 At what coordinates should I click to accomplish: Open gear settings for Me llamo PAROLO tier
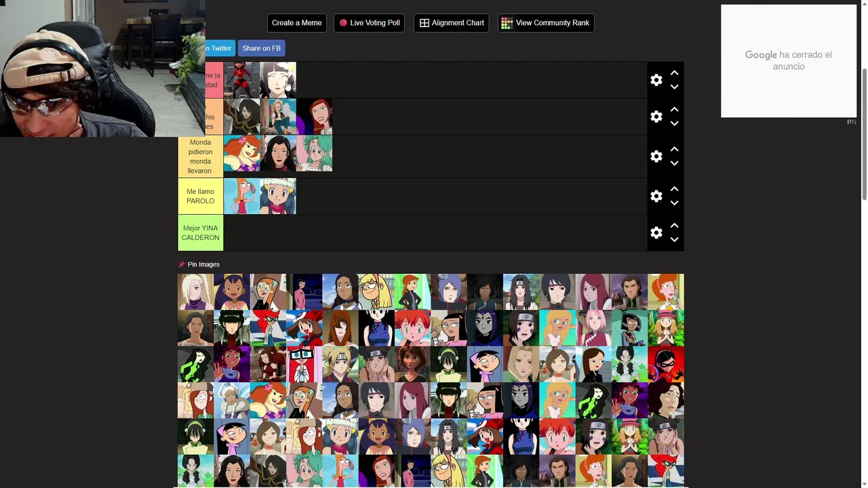656,196
